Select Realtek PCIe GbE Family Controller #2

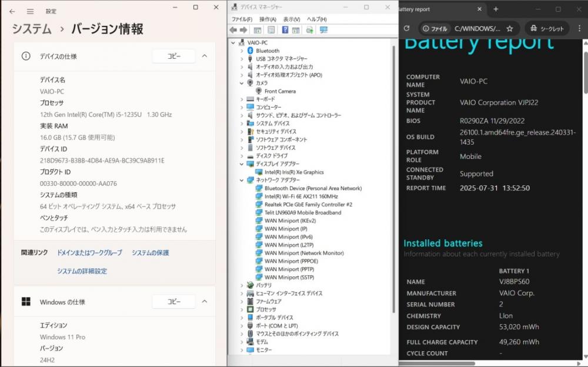[308, 205]
